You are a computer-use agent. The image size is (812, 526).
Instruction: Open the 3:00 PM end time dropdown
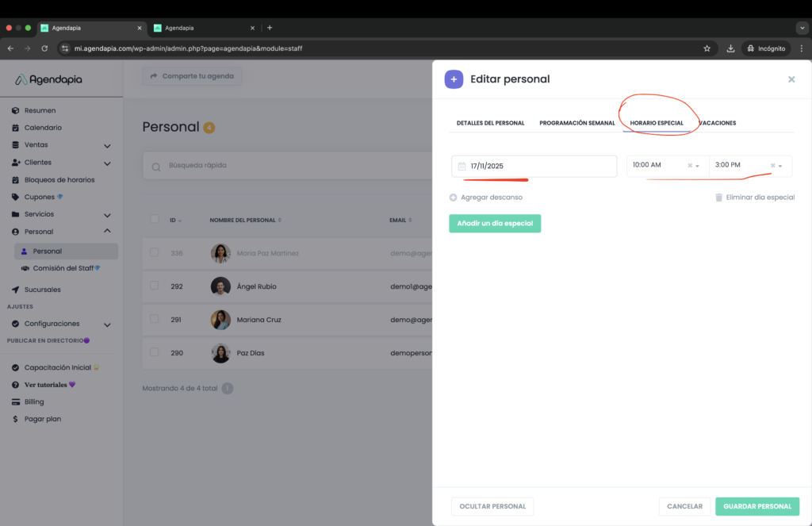click(780, 166)
